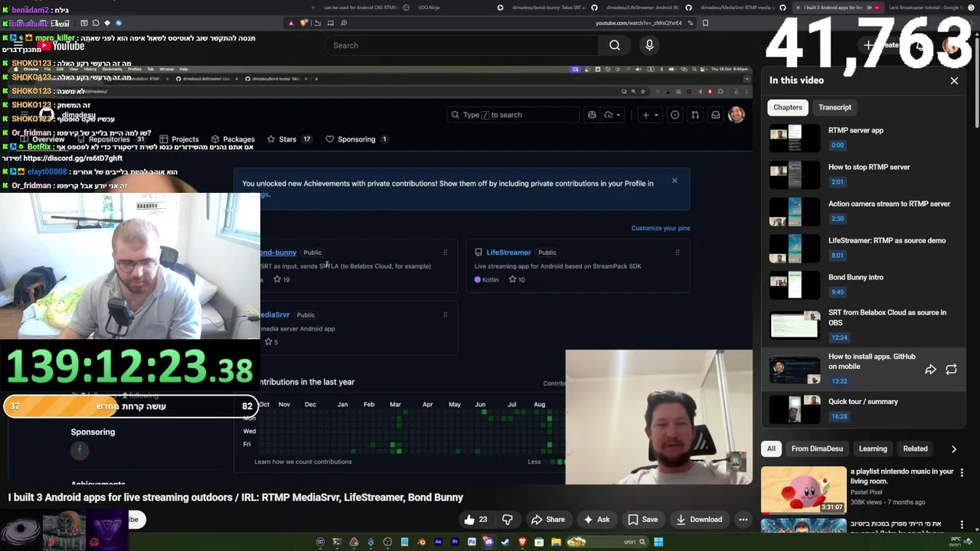Open the GitHub Stars tab

(x=288, y=139)
